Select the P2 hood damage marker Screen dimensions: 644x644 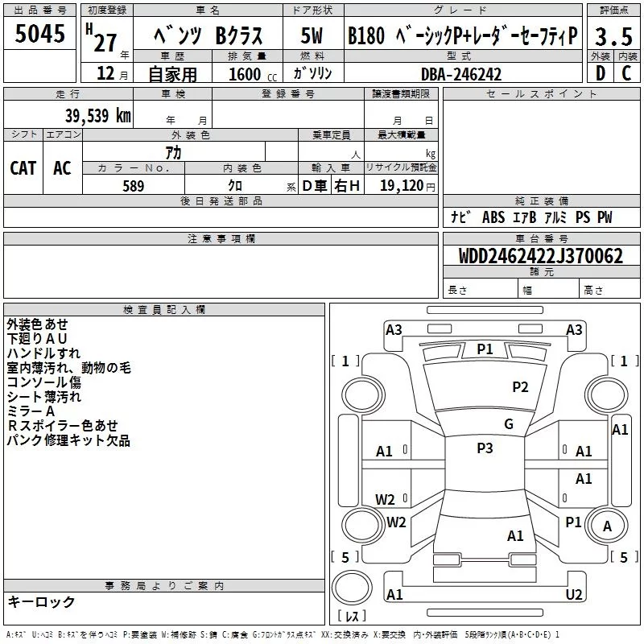click(521, 387)
